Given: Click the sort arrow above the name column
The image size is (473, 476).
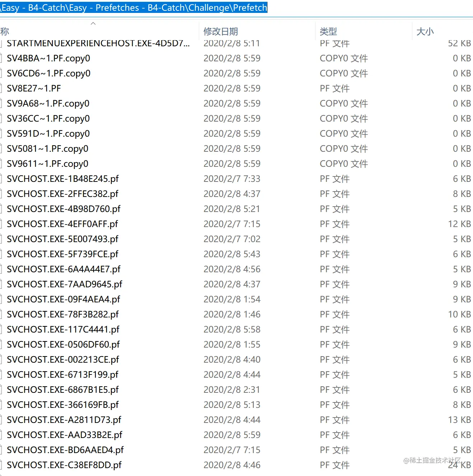Looking at the screenshot, I should (93, 23).
